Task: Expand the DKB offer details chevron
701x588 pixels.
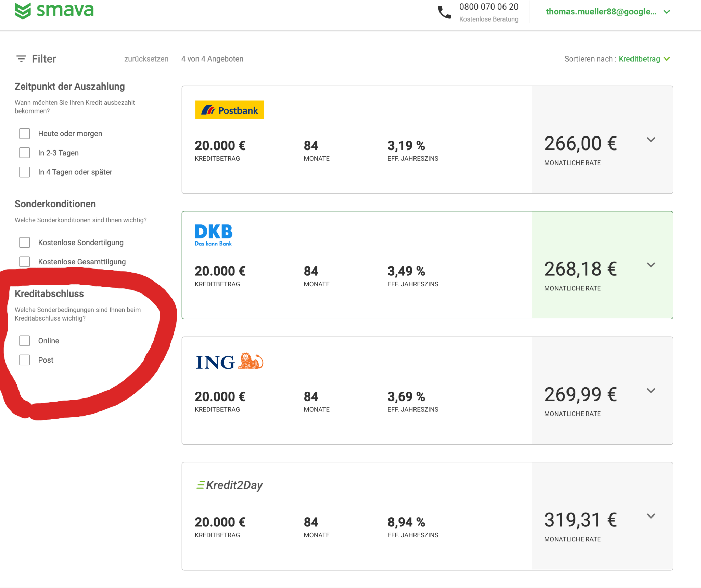Action: (x=651, y=265)
